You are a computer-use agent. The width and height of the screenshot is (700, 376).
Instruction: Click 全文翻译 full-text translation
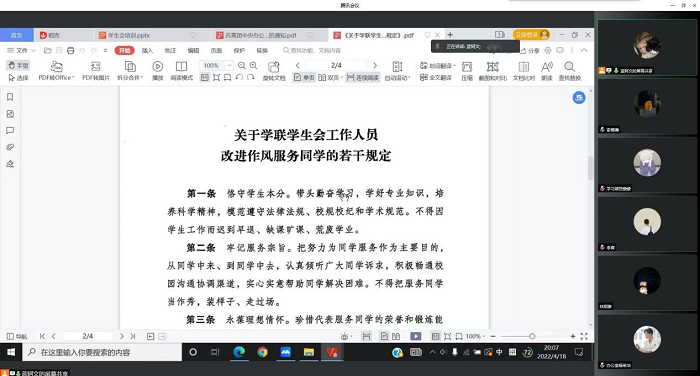tap(436, 78)
